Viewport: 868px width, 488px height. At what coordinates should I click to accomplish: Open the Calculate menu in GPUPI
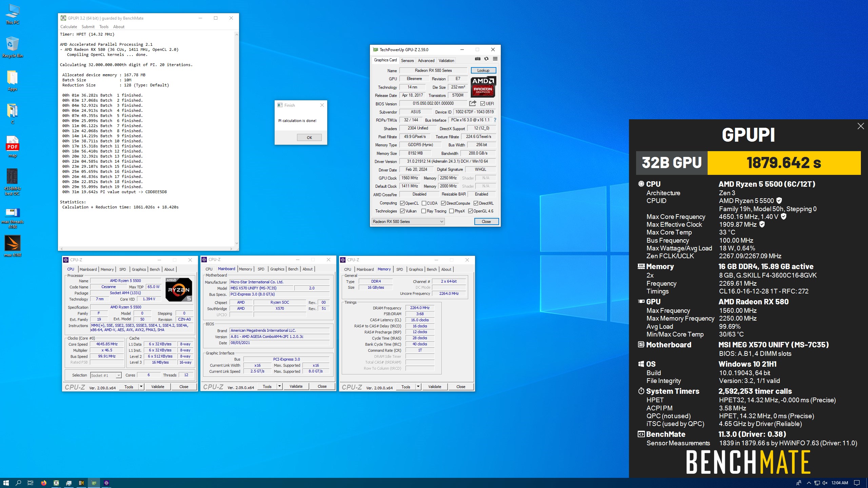tap(69, 27)
